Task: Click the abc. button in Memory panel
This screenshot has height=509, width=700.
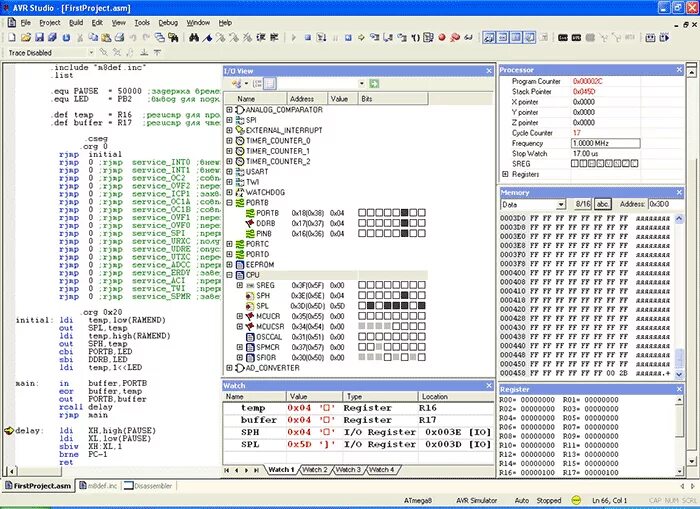Action: [603, 204]
